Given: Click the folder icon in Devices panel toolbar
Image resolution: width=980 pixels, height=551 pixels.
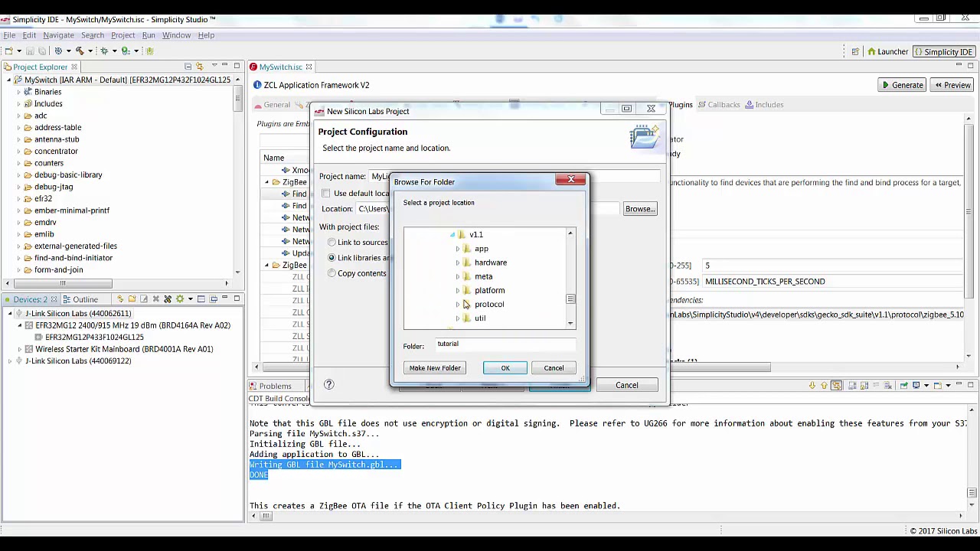Looking at the screenshot, I should [132, 299].
